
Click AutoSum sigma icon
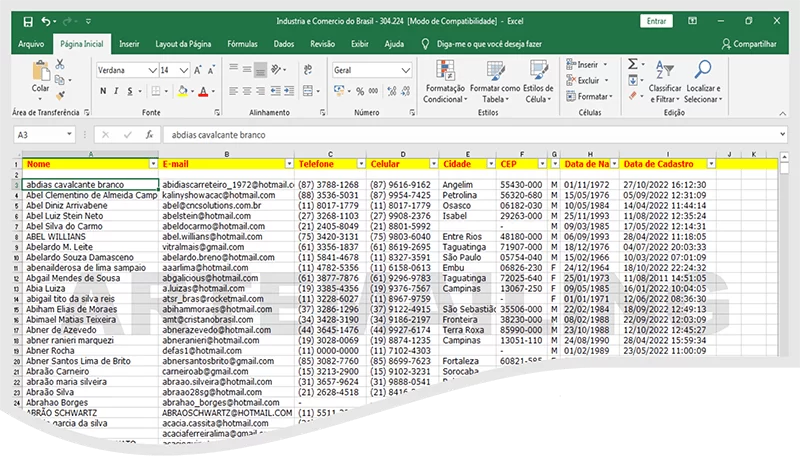pyautogui.click(x=633, y=64)
